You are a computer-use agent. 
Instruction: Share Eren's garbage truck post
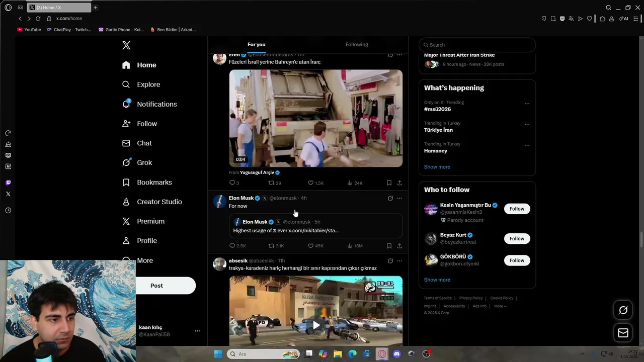(x=399, y=183)
